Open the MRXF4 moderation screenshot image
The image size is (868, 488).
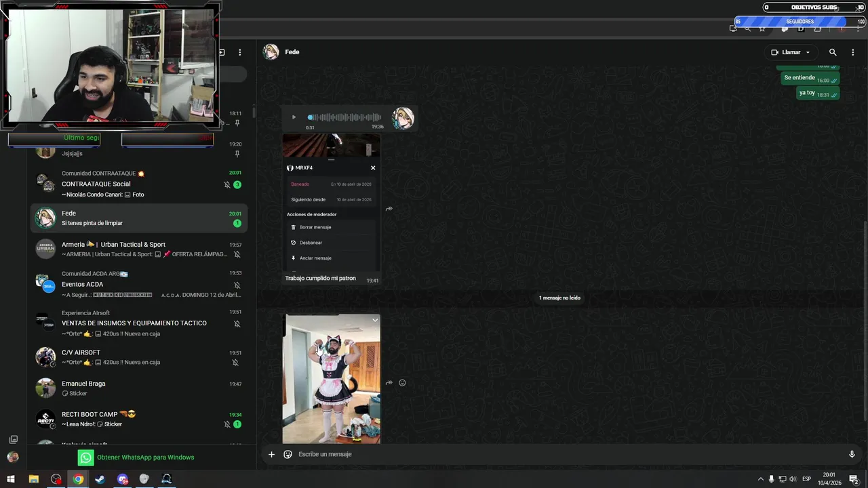[x=331, y=203]
